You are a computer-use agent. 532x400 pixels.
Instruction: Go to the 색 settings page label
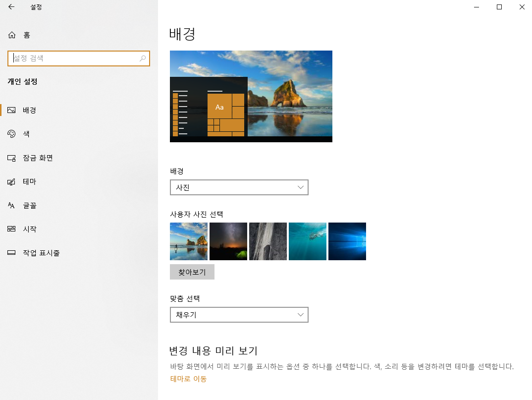tap(26, 134)
